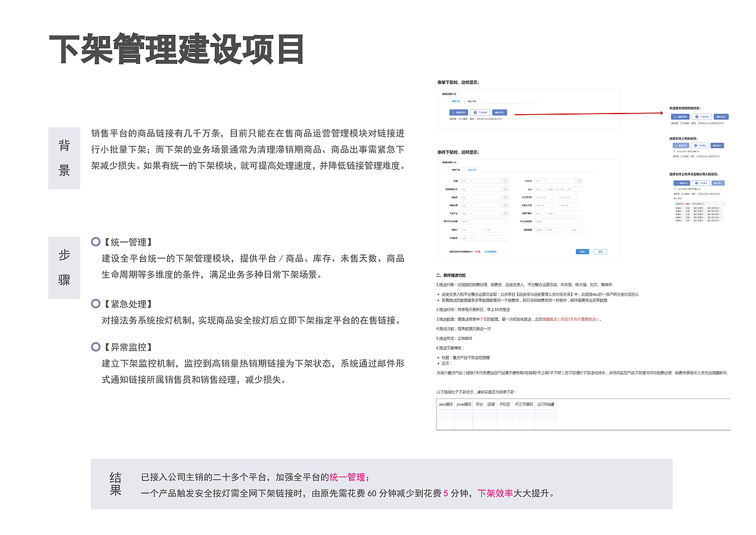Click the upload icon on 选择文件 button
Viewport: 756px width, 535px height.
coord(453,112)
